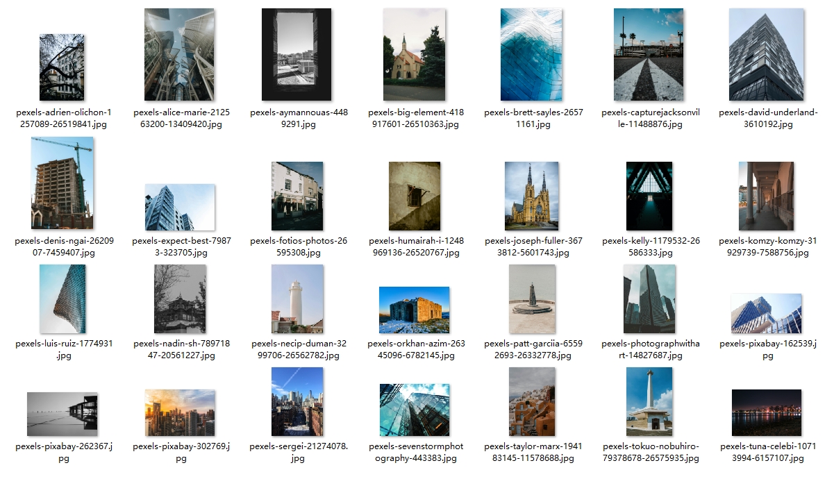The width and height of the screenshot is (834, 504).
Task: Select the pexels-david-underland building thumbnail
Action: (x=766, y=55)
